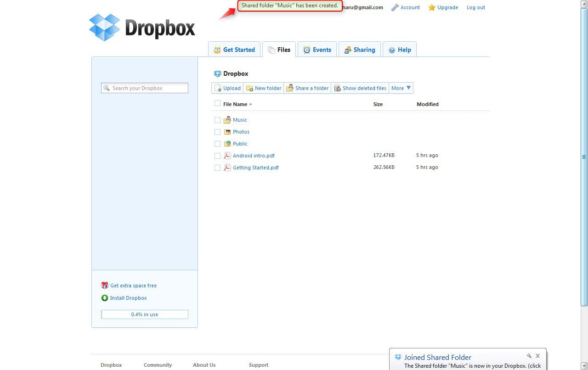Open notification settings wrench icon
The image size is (588, 370).
529,356
